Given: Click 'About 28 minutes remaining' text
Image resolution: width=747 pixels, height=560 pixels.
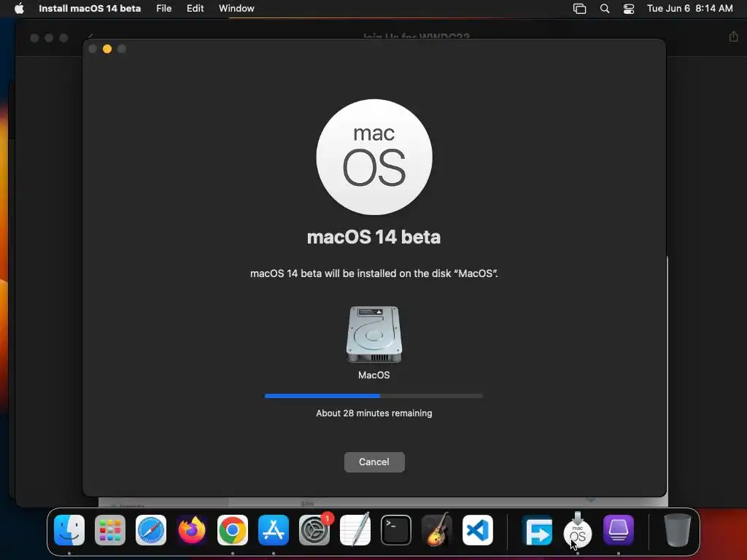Looking at the screenshot, I should pyautogui.click(x=374, y=413).
